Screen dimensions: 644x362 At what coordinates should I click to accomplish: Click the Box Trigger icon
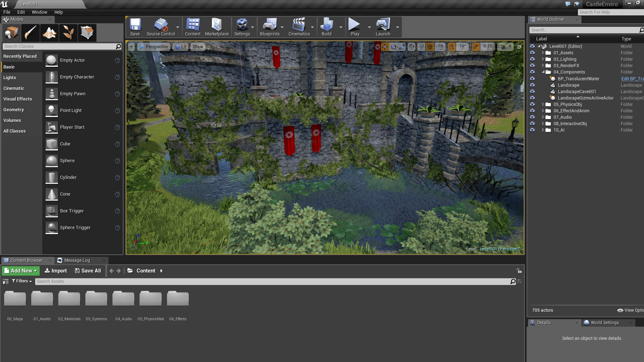tap(52, 211)
